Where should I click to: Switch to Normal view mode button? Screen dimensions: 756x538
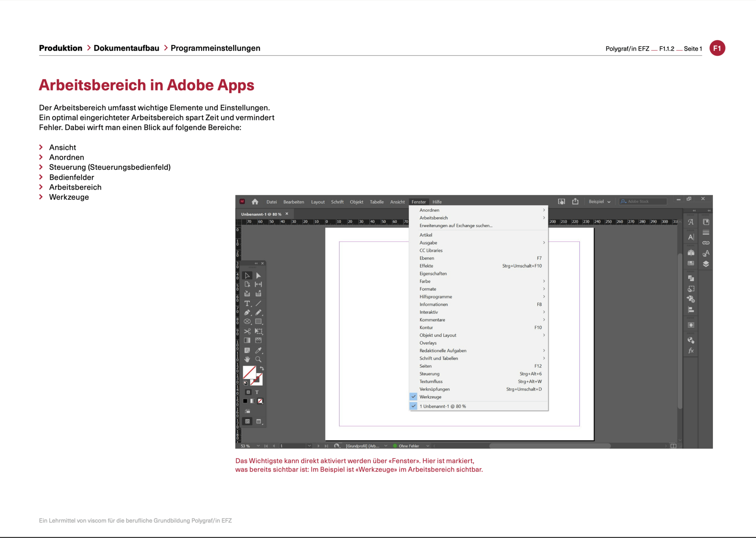coord(247,421)
